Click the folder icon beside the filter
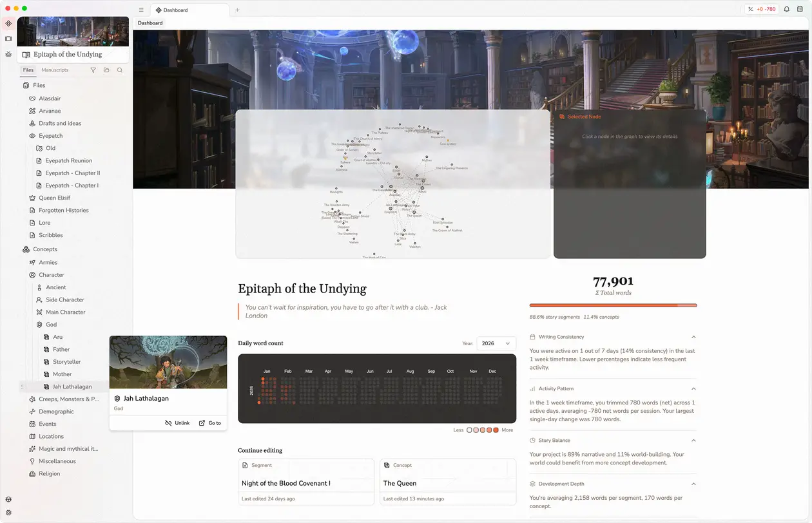The width and height of the screenshot is (812, 523). tap(106, 70)
